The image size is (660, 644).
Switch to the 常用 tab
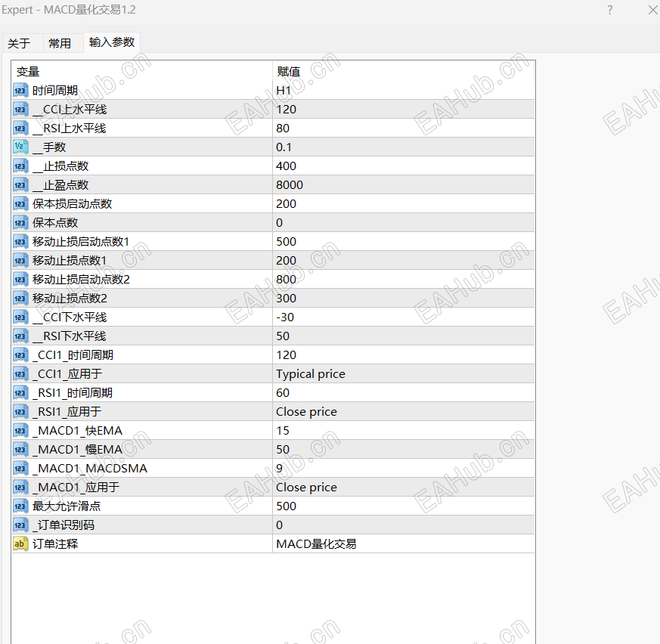60,43
